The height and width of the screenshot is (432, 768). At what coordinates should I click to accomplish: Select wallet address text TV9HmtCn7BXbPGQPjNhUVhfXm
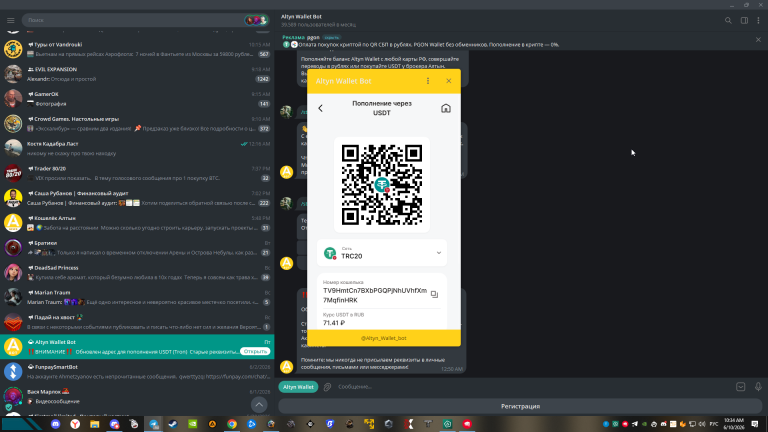click(x=375, y=290)
